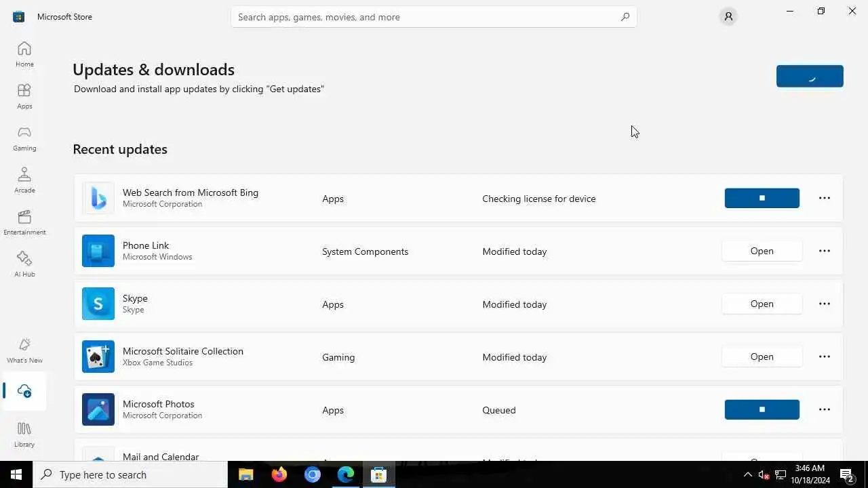This screenshot has height=488, width=868.
Task: Go to Home in the sidebar
Action: tap(24, 54)
